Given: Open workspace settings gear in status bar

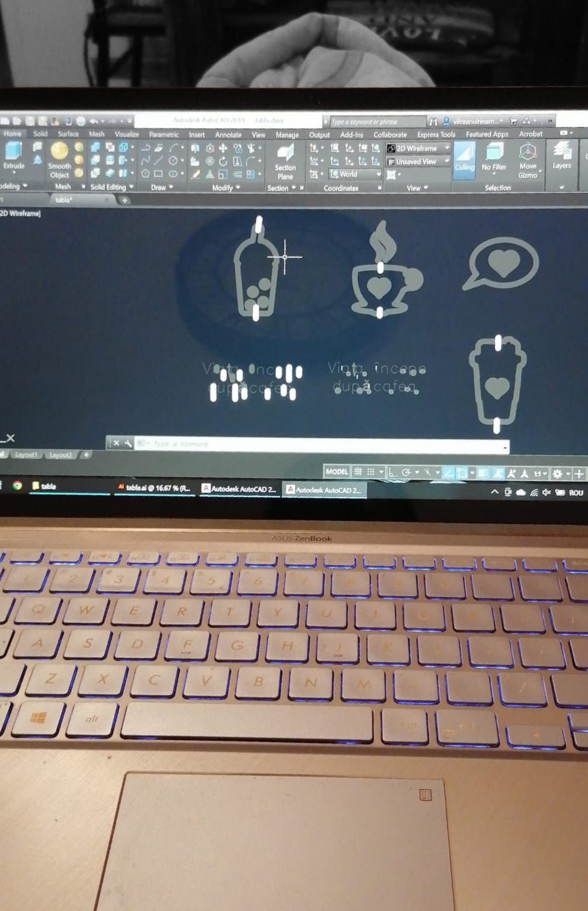Looking at the screenshot, I should [x=557, y=473].
